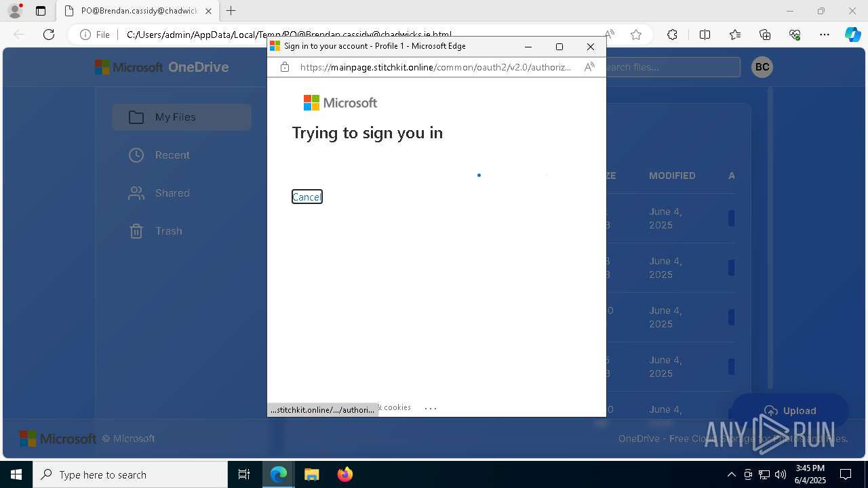Open the notifications center icon

click(846, 474)
